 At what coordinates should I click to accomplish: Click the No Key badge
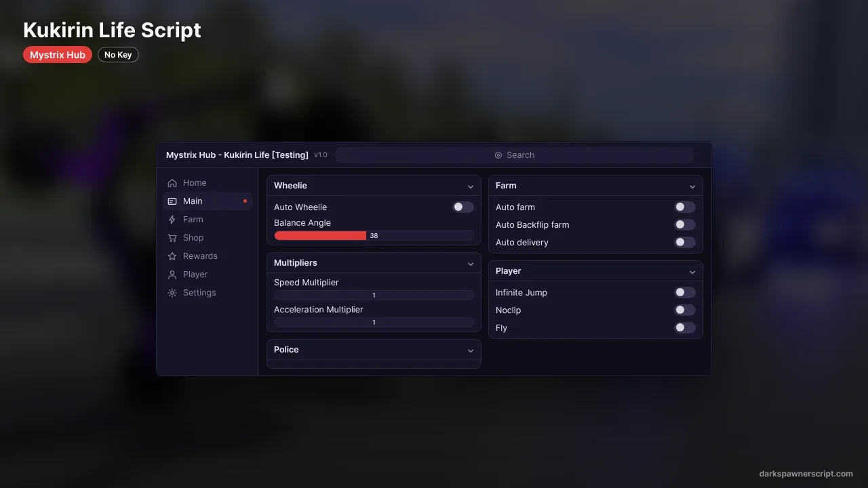point(118,55)
